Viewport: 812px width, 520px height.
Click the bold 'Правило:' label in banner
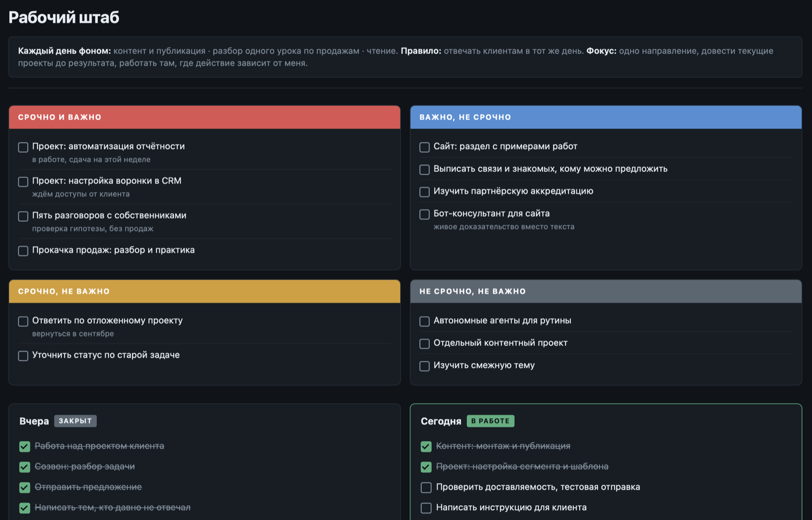click(421, 51)
